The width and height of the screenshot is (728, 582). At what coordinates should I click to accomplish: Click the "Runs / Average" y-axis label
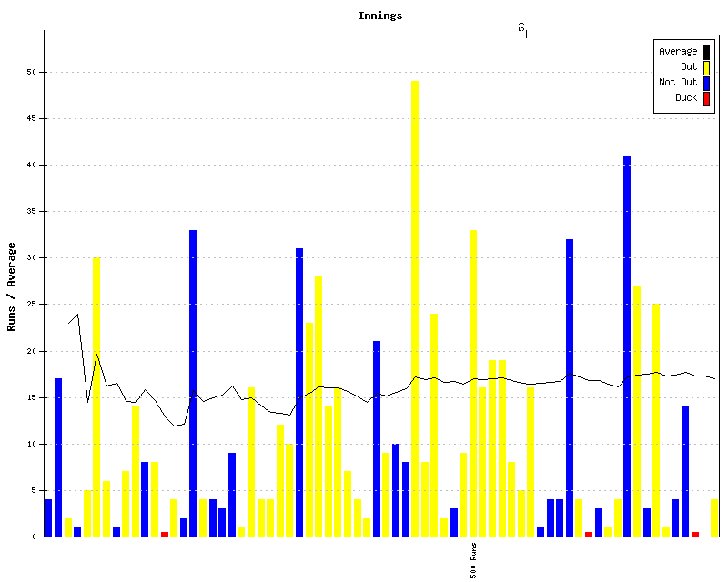[x=12, y=286]
